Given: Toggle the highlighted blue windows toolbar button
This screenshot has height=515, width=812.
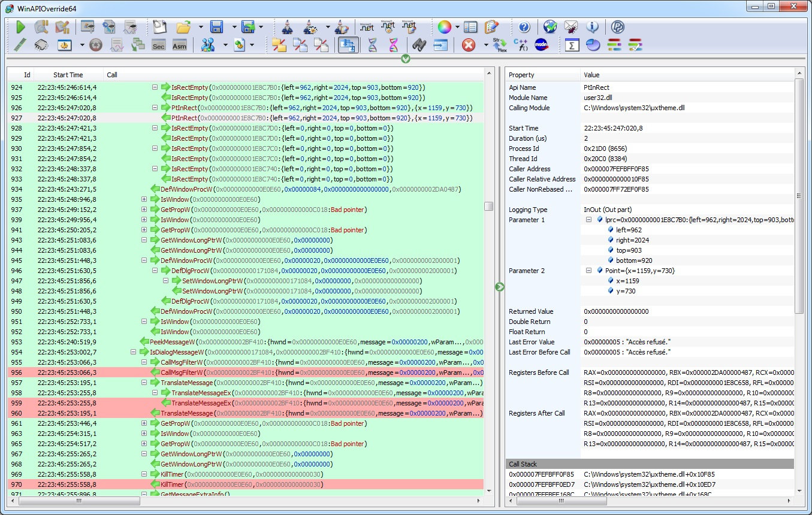Looking at the screenshot, I should (x=348, y=46).
